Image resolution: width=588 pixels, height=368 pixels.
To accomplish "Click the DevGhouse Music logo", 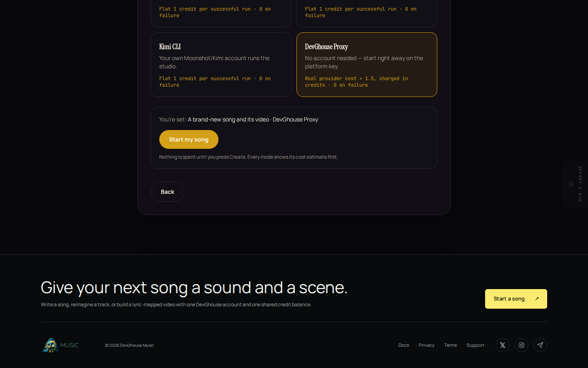I will (60, 345).
